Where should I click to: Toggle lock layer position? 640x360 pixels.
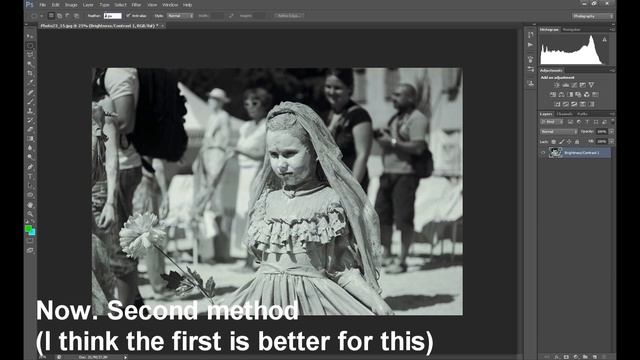tap(569, 141)
